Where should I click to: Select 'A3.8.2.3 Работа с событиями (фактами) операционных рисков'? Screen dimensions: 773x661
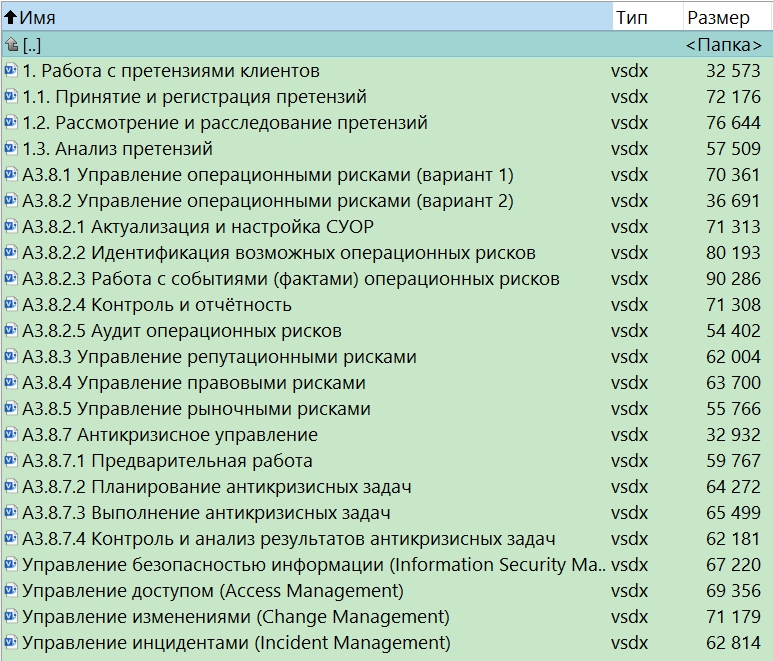point(290,279)
